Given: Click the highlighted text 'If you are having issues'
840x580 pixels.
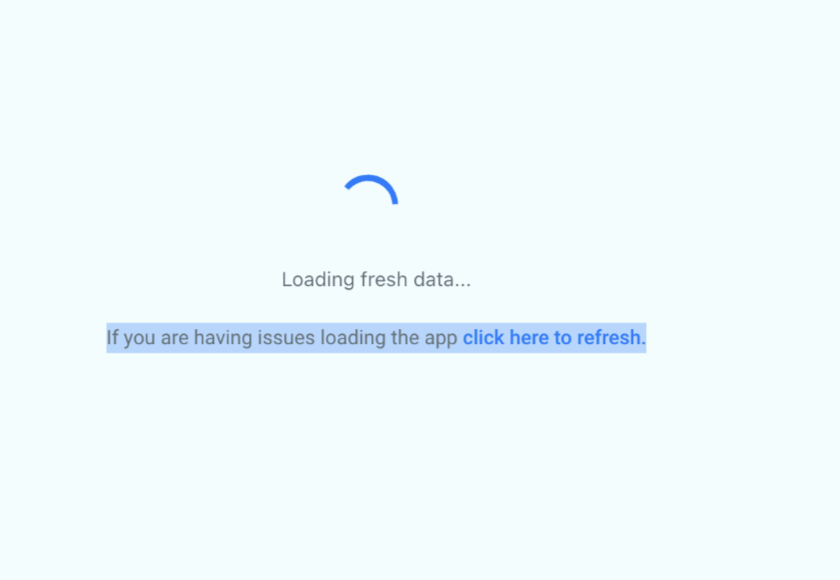Looking at the screenshot, I should 211,338.
